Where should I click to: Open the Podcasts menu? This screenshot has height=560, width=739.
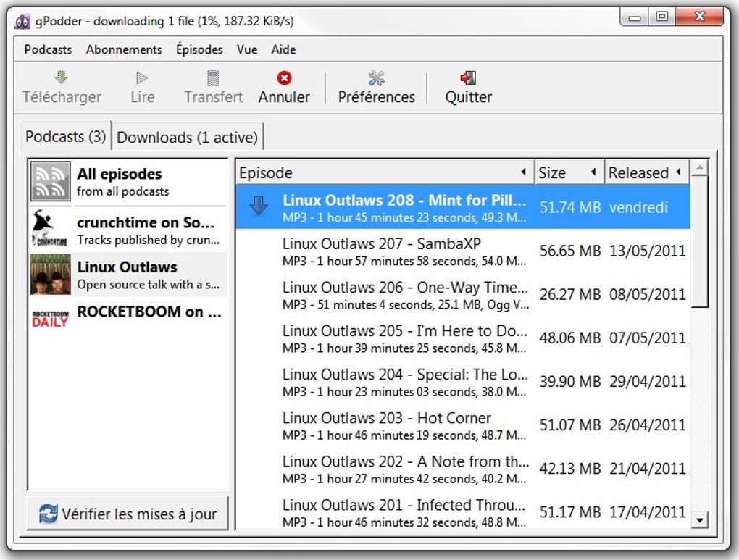point(48,49)
